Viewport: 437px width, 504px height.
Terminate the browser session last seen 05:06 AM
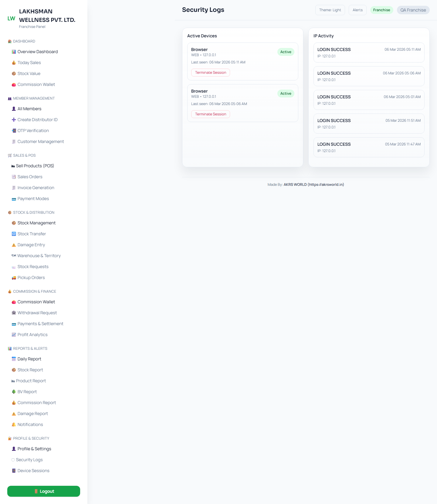pos(211,114)
